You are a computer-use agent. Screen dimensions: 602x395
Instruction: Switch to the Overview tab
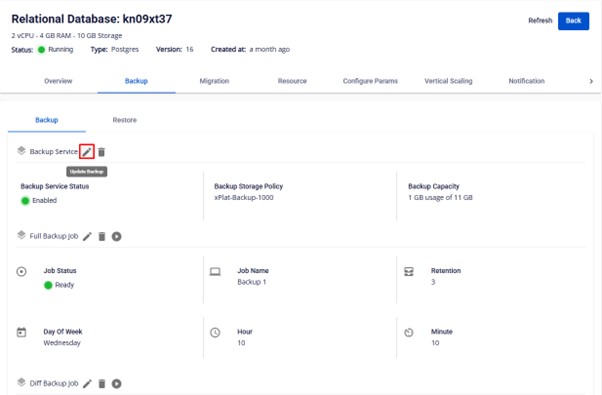click(58, 81)
